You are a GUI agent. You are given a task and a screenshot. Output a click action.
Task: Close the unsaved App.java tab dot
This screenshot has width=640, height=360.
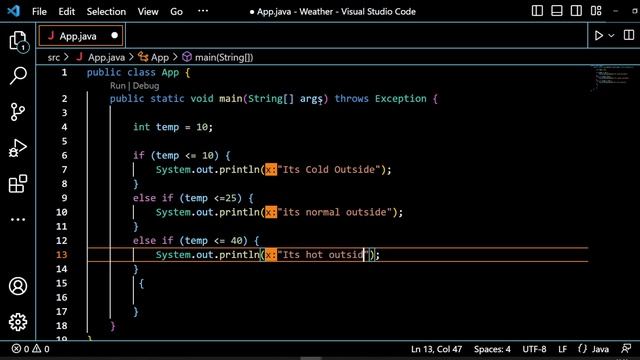click(115, 36)
